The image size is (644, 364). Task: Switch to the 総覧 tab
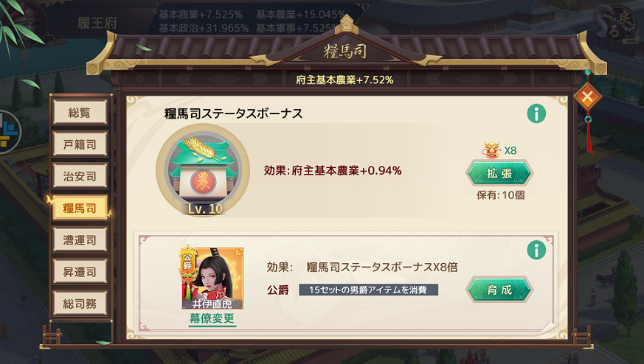[x=80, y=112]
